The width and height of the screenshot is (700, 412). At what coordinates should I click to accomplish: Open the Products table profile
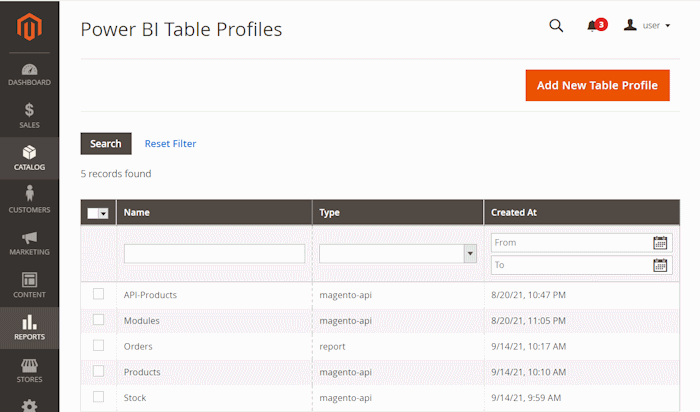pyautogui.click(x=142, y=372)
